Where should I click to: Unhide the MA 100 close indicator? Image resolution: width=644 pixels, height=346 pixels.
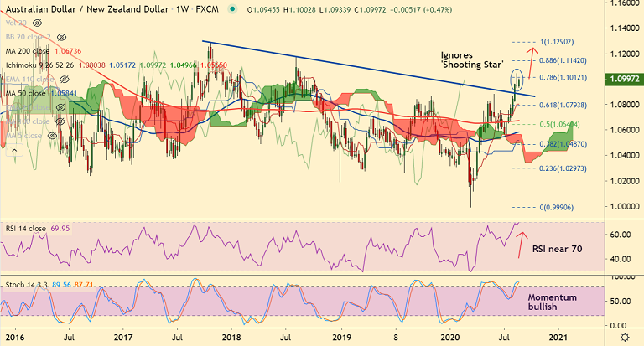60,121
